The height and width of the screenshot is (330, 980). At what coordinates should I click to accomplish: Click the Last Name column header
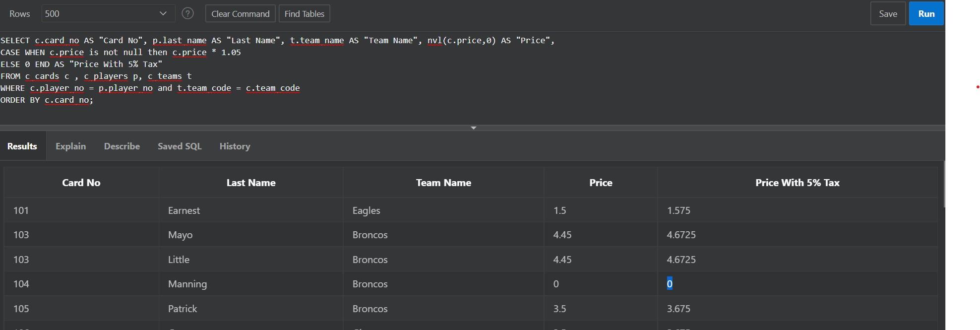[x=251, y=183]
